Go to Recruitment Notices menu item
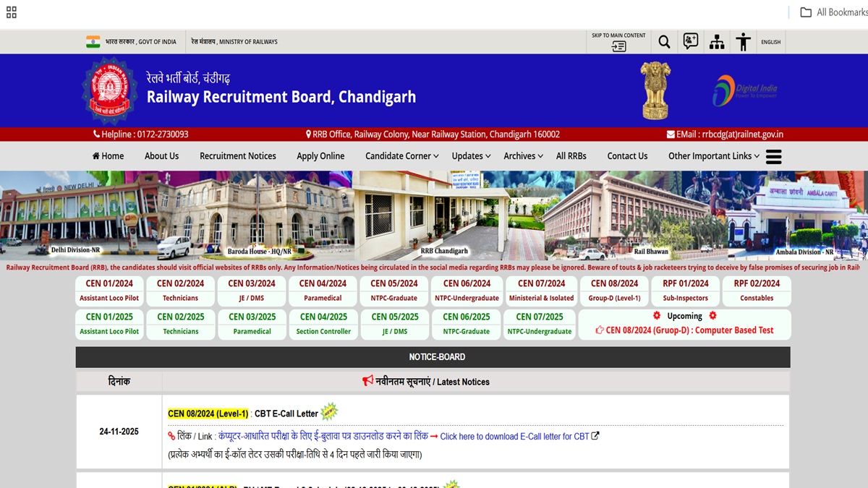Image resolution: width=868 pixels, height=488 pixels. tap(238, 156)
